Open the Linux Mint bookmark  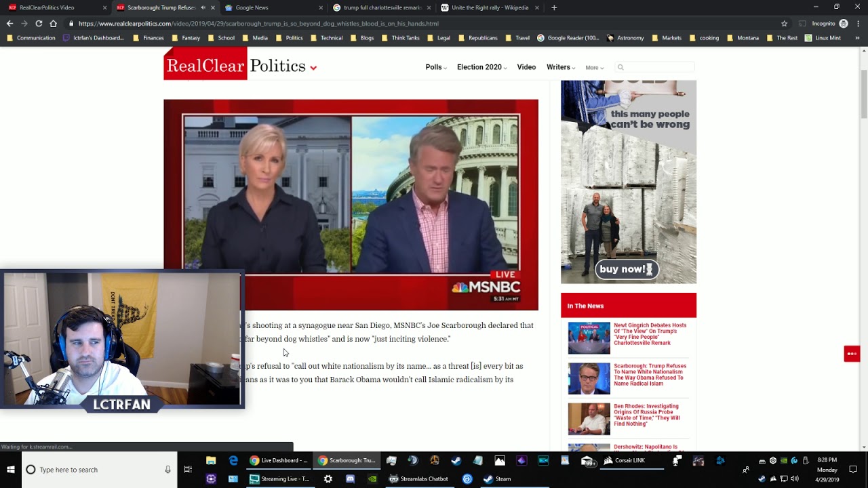coord(823,38)
